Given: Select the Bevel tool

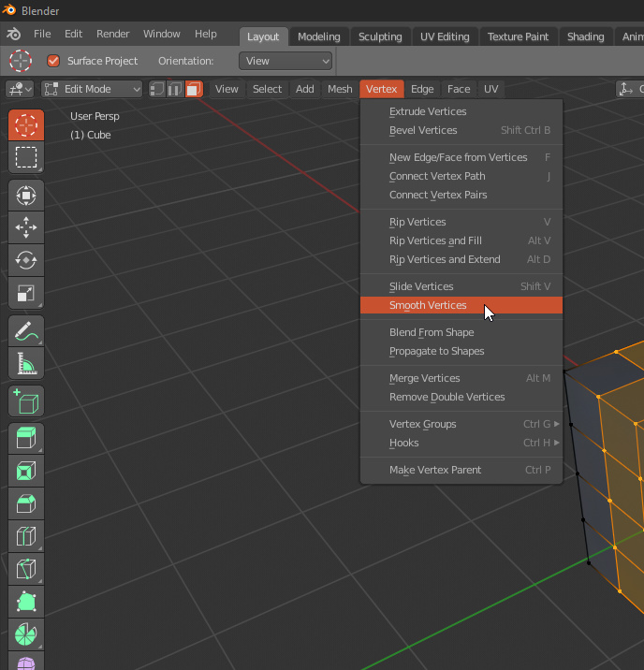Looking at the screenshot, I should (x=26, y=503).
